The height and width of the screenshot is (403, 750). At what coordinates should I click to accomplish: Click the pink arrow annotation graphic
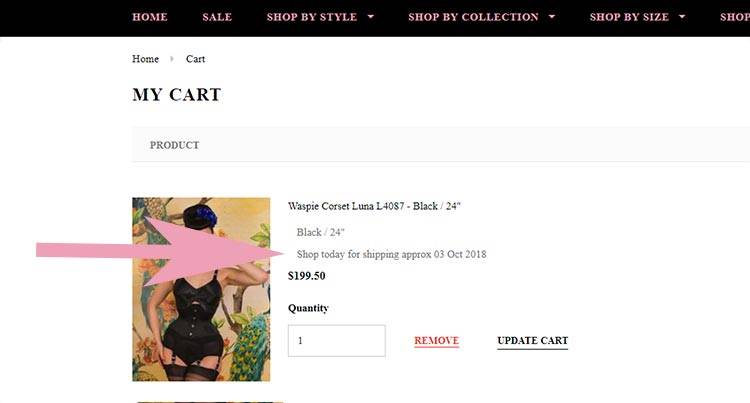pos(160,251)
